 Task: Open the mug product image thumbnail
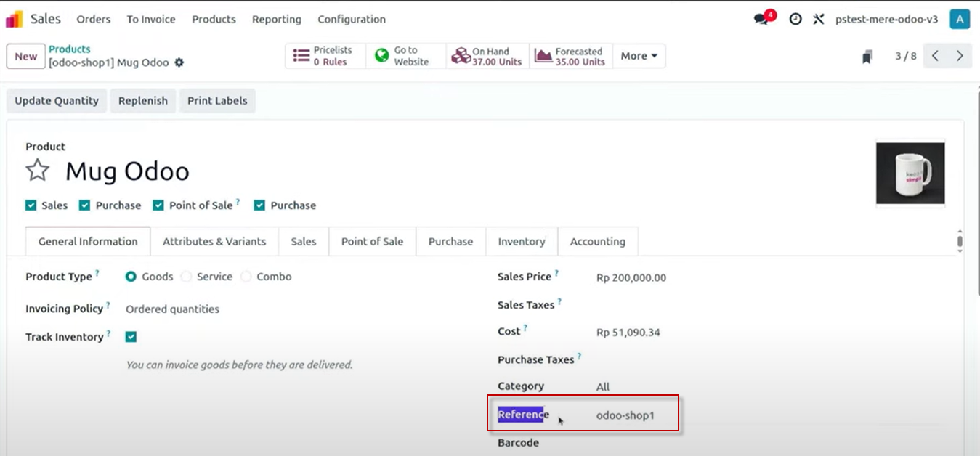pos(910,173)
